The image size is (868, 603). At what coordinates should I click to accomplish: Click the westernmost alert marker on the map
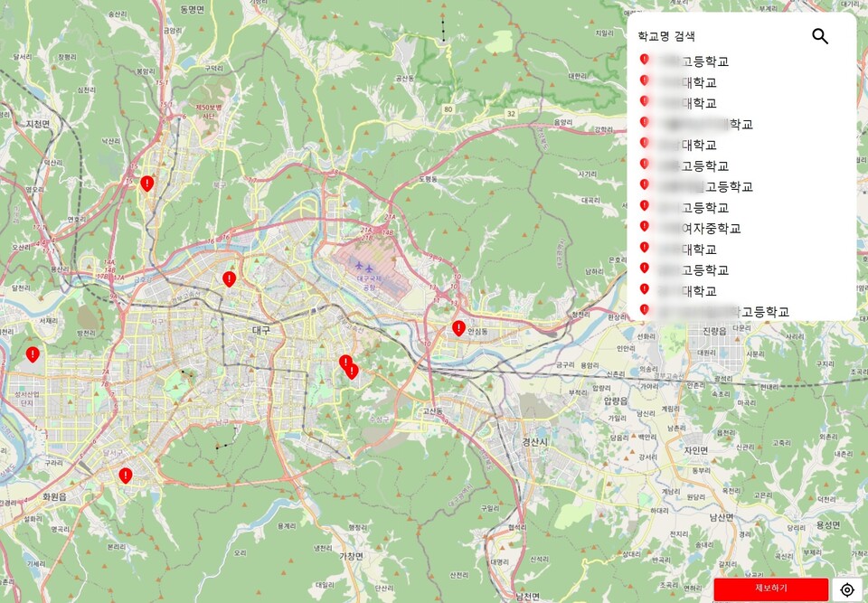(x=33, y=354)
